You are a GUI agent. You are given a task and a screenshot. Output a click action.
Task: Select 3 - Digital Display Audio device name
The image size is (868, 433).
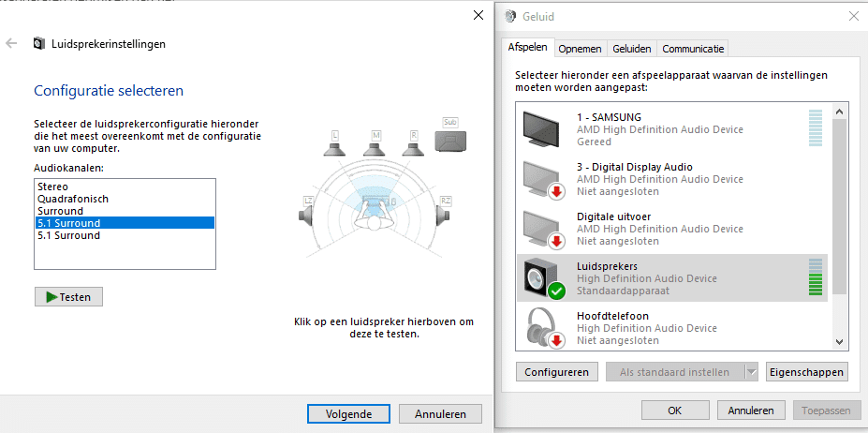635,166
